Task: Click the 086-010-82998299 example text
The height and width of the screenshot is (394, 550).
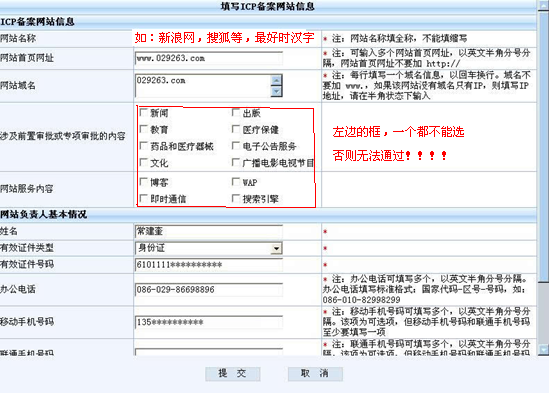Action: pyautogui.click(x=361, y=300)
